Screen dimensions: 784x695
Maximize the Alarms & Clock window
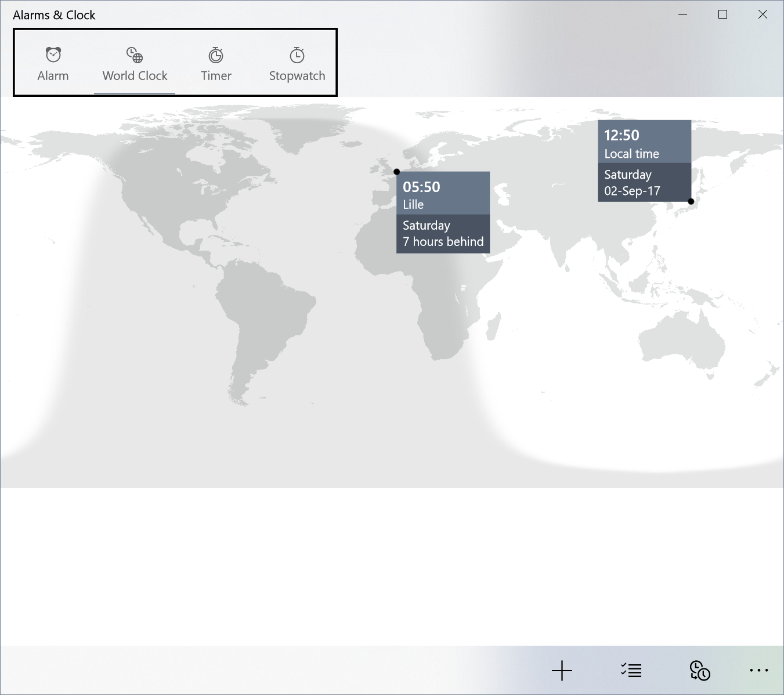coord(722,15)
